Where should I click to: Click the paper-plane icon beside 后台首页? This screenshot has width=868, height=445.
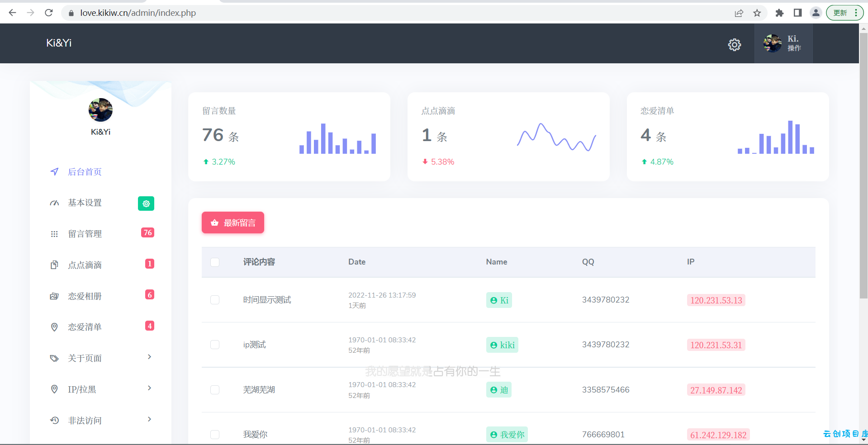pyautogui.click(x=54, y=172)
